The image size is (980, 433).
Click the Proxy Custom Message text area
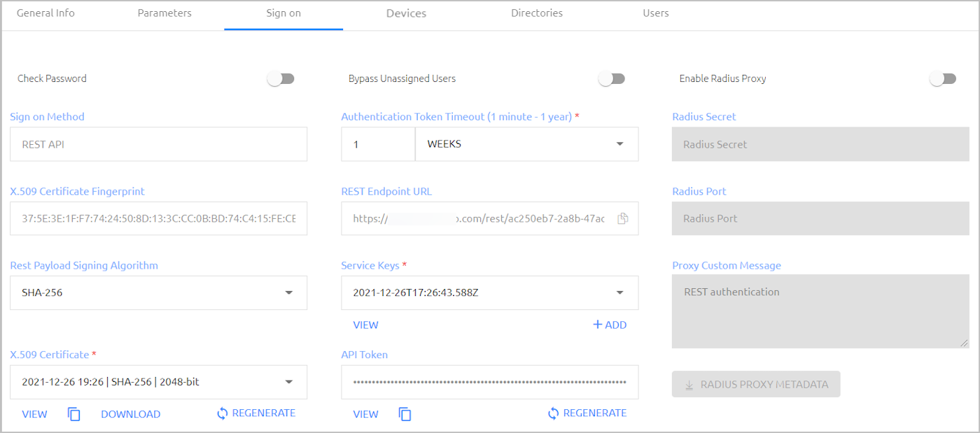tap(820, 311)
